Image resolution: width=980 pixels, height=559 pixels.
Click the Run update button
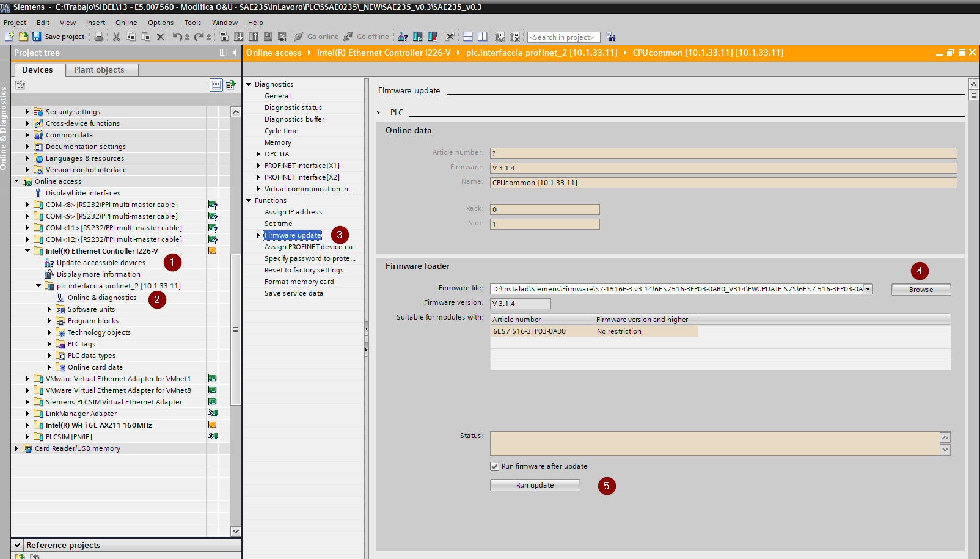point(535,485)
